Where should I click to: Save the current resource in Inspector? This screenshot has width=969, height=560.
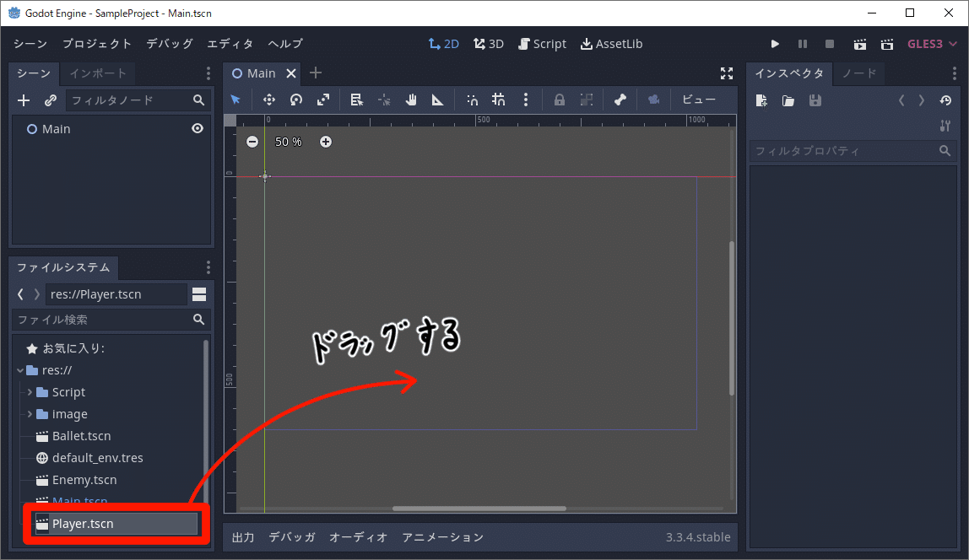814,100
